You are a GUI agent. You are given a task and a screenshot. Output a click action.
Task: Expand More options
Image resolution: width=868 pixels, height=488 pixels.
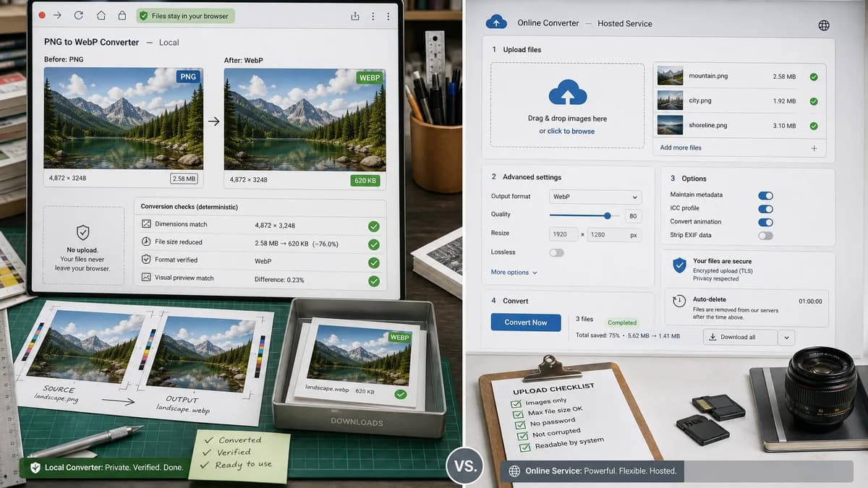[514, 273]
